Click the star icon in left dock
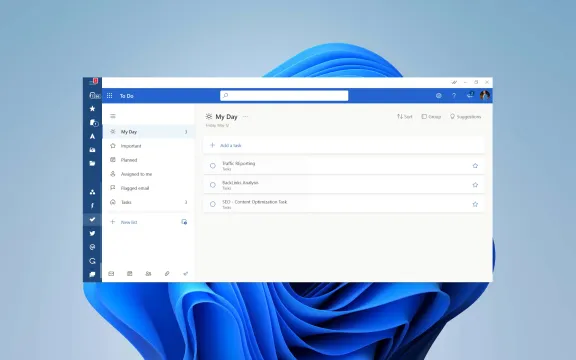The image size is (576, 360). pos(93,109)
